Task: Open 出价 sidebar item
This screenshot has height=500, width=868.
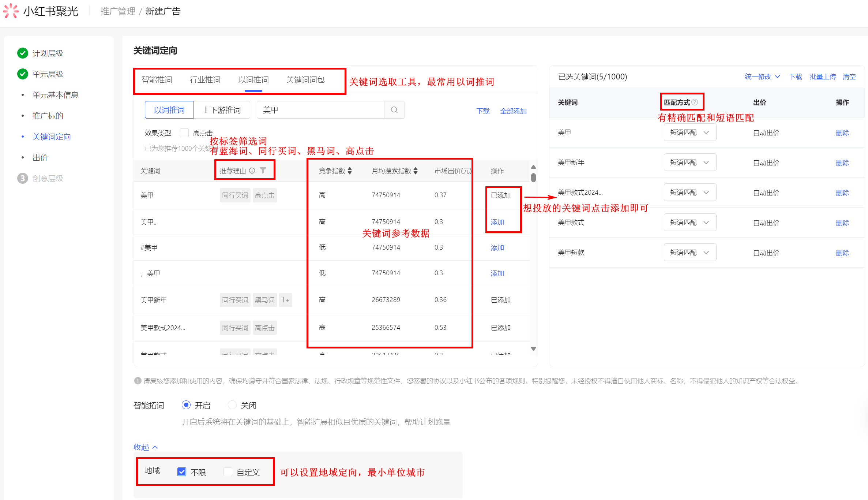Action: coord(40,158)
